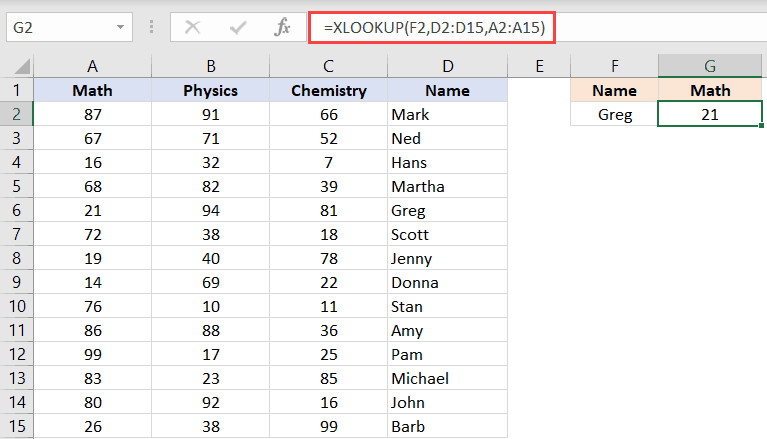Select the cell with name Michael
This screenshot has width=767, height=439.
pos(448,378)
